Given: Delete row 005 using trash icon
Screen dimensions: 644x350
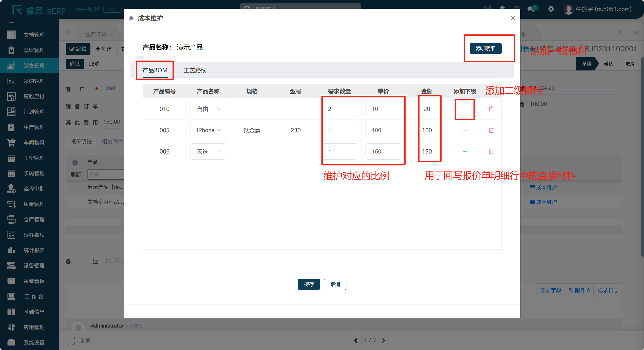Looking at the screenshot, I should click(x=491, y=130).
